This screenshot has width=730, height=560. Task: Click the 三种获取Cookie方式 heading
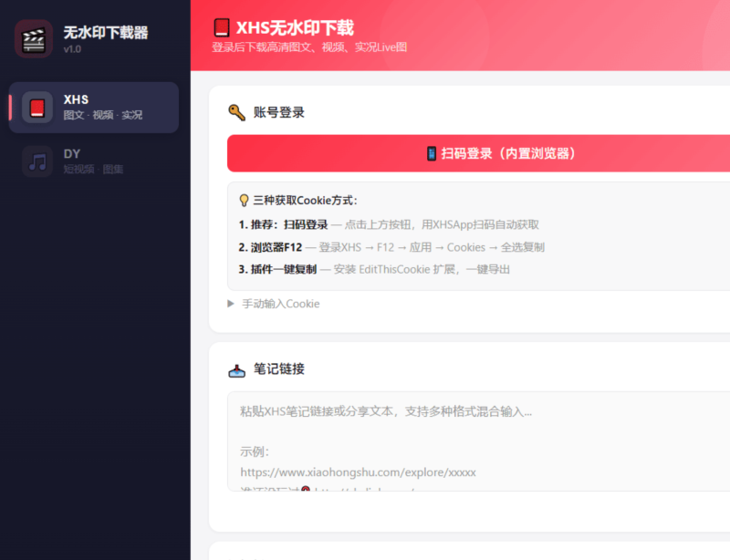[x=305, y=201]
